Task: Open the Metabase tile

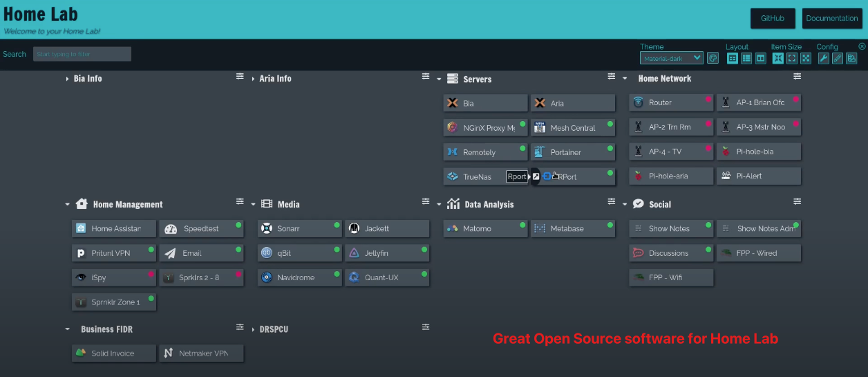Action: [x=572, y=229]
